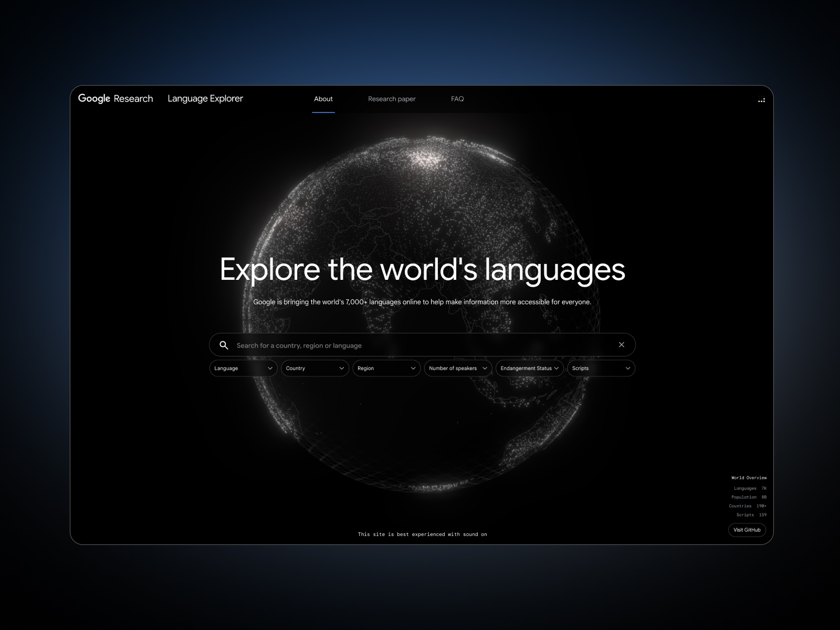The image size is (840, 630).
Task: Expand the Endangerment Status filter
Action: [x=529, y=368]
